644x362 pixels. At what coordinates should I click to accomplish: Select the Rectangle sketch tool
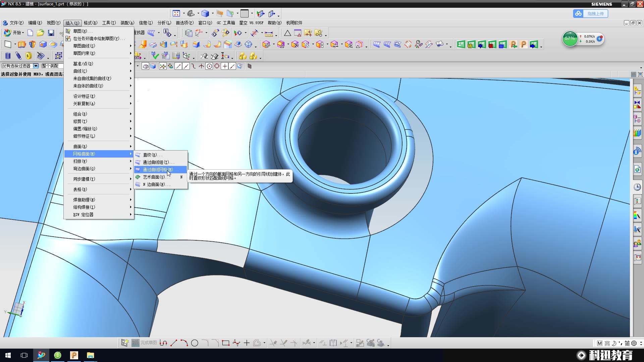coord(226,343)
